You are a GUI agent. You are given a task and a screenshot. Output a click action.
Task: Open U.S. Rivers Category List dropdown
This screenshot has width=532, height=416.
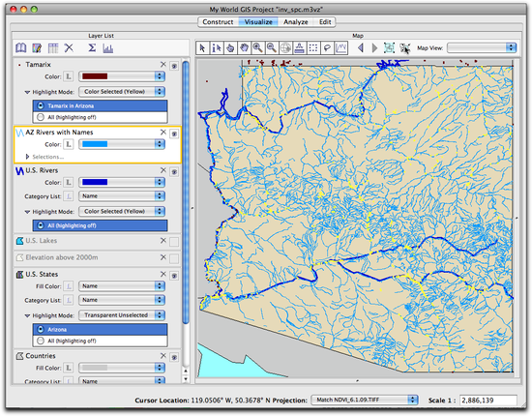pyautogui.click(x=122, y=195)
